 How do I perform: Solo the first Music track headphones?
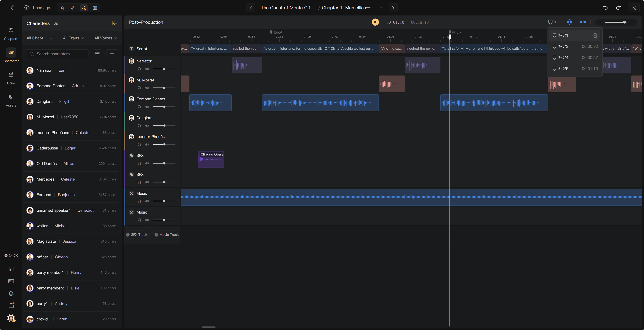[x=139, y=201]
